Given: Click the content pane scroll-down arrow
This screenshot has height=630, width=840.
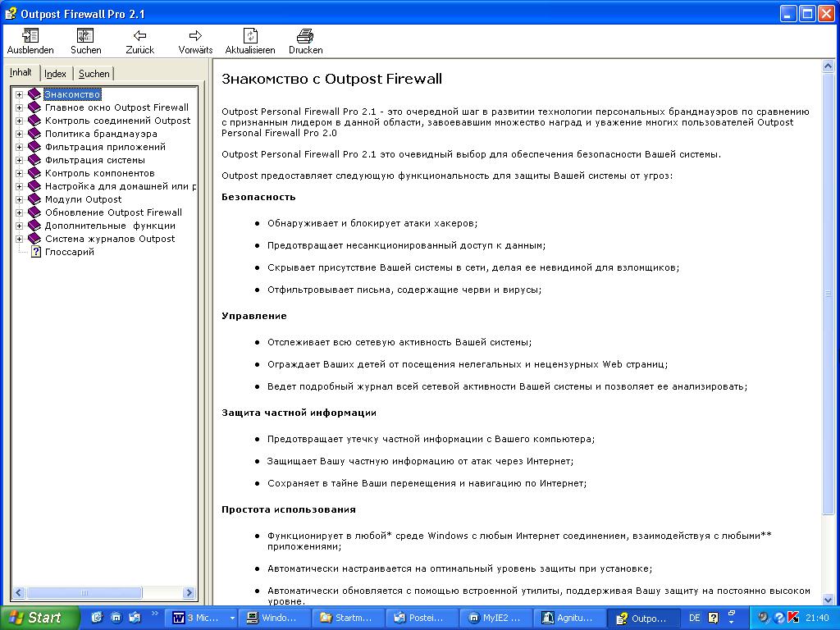Looking at the screenshot, I should [x=828, y=600].
